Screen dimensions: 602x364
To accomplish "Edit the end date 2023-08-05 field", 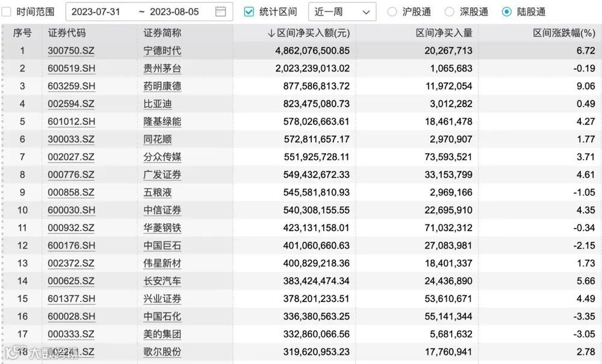I will (175, 12).
